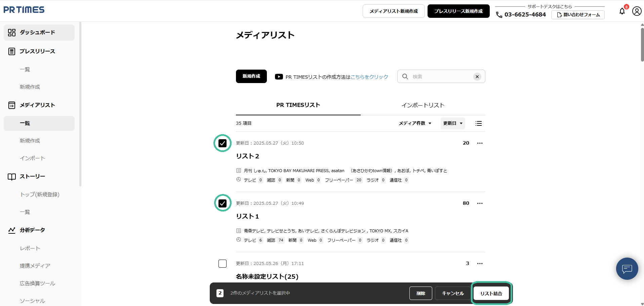Select the 名称未設定リスト(25) checkbox
This screenshot has height=306, width=644.
(223, 264)
